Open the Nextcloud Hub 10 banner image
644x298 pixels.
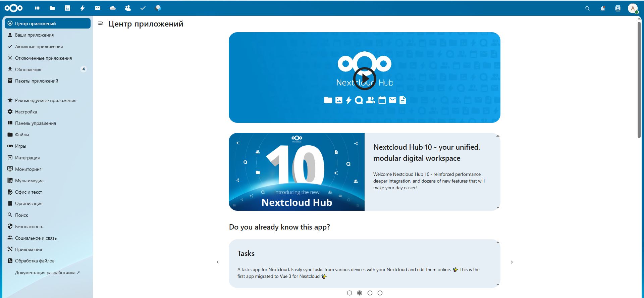click(297, 172)
